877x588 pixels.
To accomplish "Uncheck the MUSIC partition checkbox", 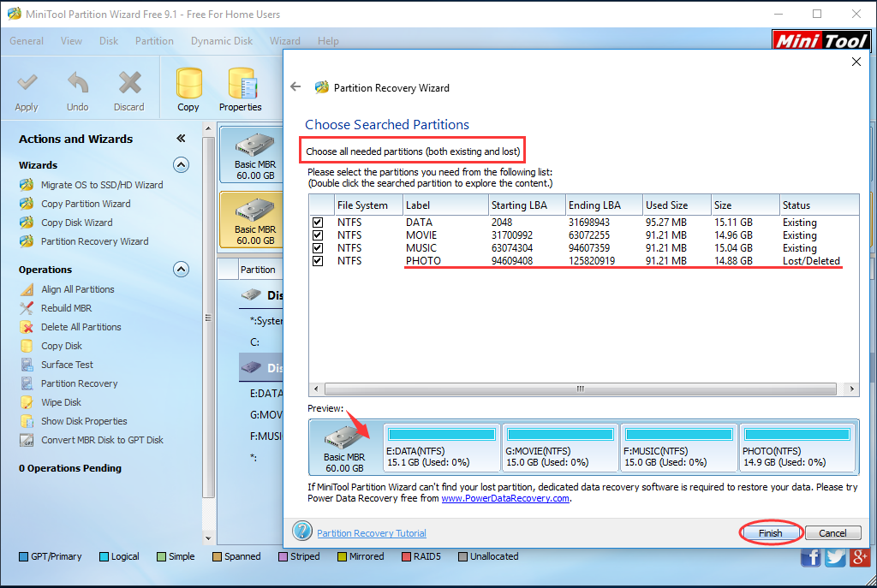I will pos(318,248).
